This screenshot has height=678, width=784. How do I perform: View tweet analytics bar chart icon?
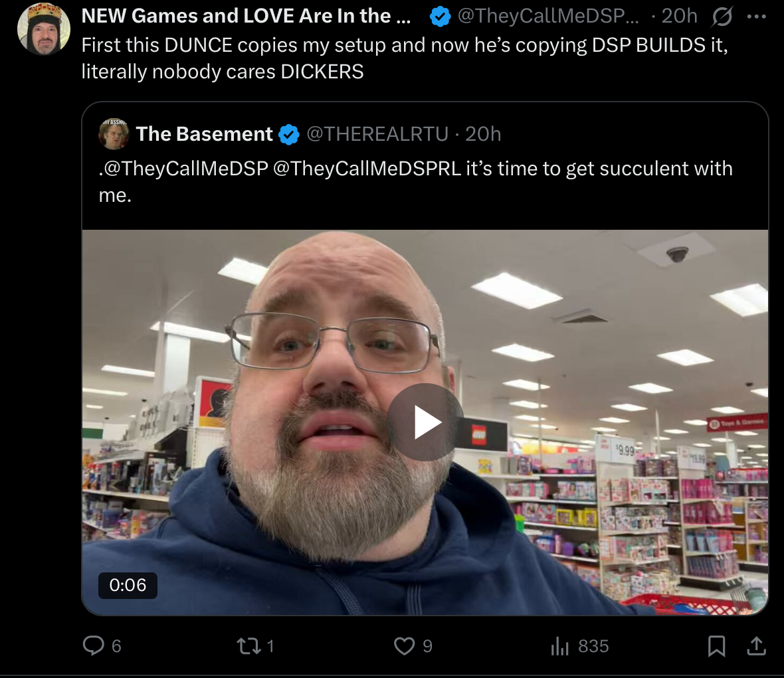pos(560,646)
